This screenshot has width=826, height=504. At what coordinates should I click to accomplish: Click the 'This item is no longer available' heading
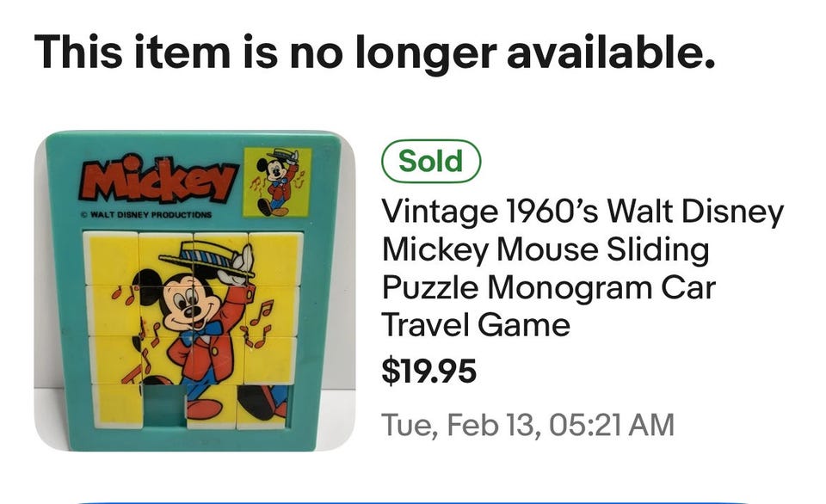[x=374, y=53]
